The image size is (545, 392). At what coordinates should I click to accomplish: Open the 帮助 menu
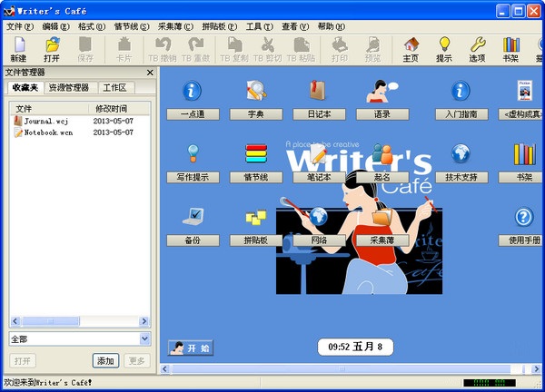(331, 26)
